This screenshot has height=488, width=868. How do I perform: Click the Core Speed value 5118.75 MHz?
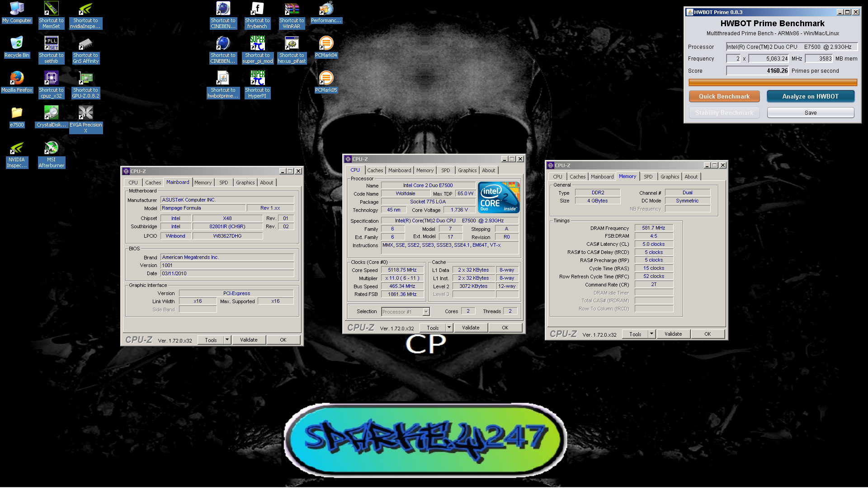pos(402,270)
